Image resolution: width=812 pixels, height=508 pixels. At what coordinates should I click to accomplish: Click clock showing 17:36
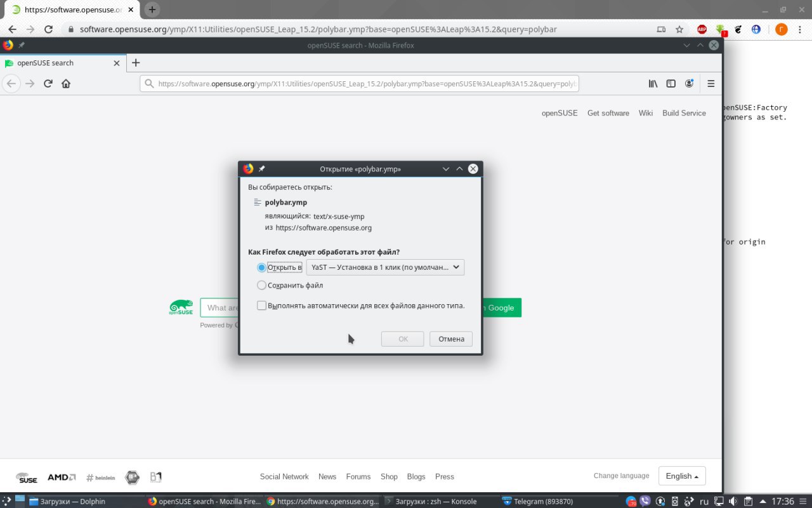784,501
